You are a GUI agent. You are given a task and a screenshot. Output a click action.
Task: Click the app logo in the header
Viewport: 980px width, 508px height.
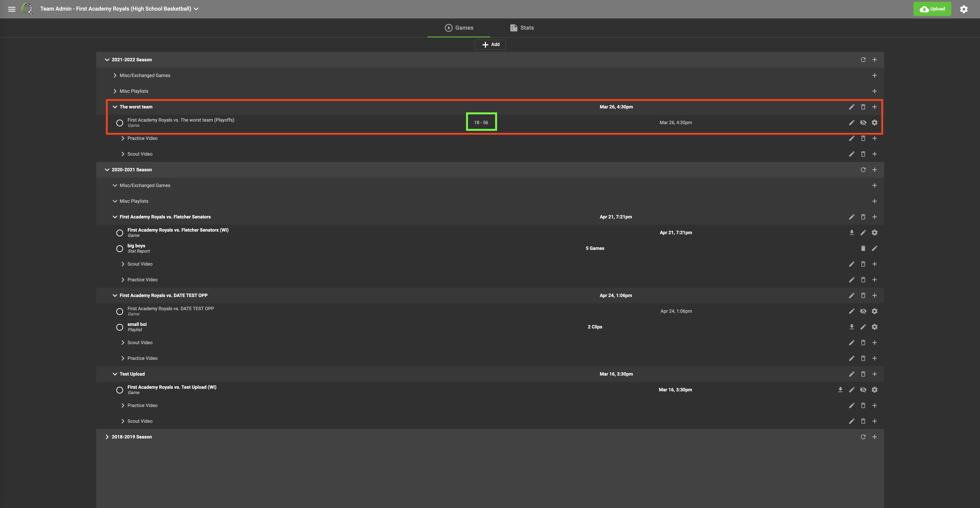(27, 9)
